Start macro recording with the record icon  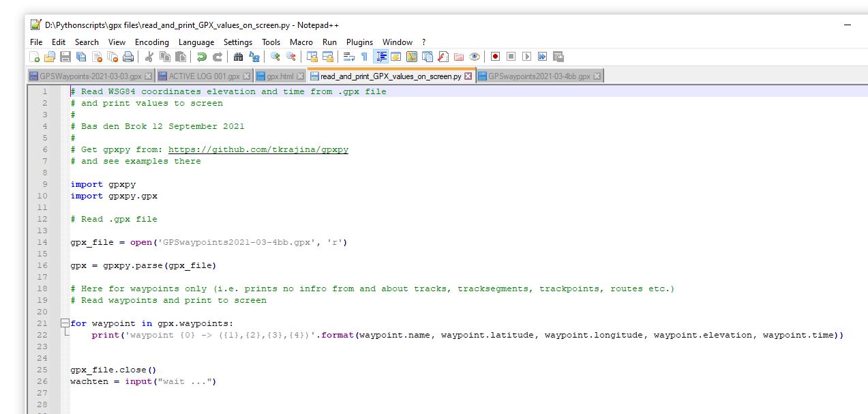click(x=495, y=57)
